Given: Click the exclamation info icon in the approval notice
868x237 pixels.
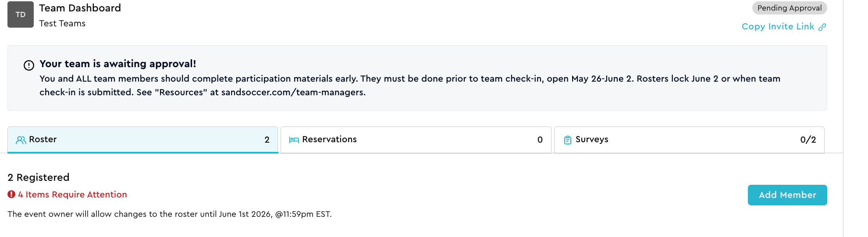Looking at the screenshot, I should coord(29,65).
